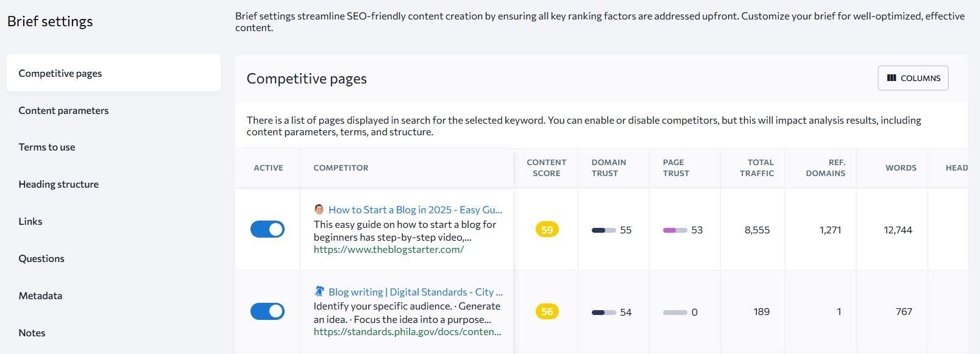Click the COLUMNS button
The width and height of the screenshot is (980, 354).
pyautogui.click(x=913, y=78)
